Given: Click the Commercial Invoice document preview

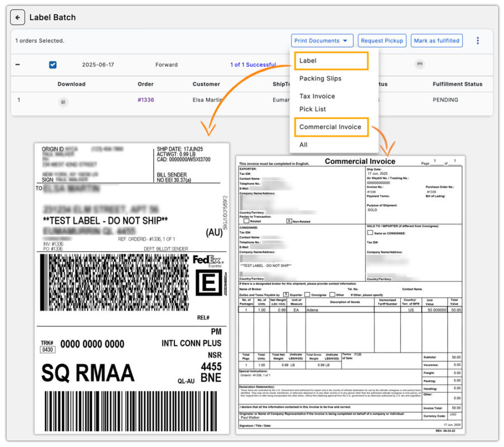Looking at the screenshot, I should coord(350,294).
